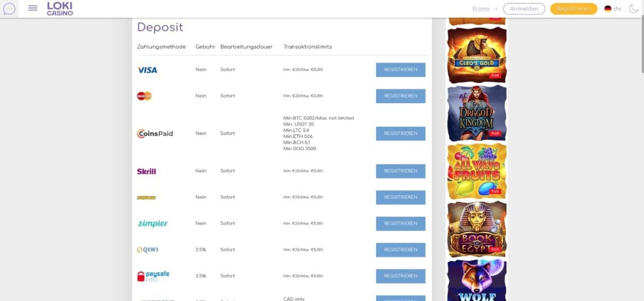Open the chat bubble icon
Screen dimensions: 644x301
9,9
